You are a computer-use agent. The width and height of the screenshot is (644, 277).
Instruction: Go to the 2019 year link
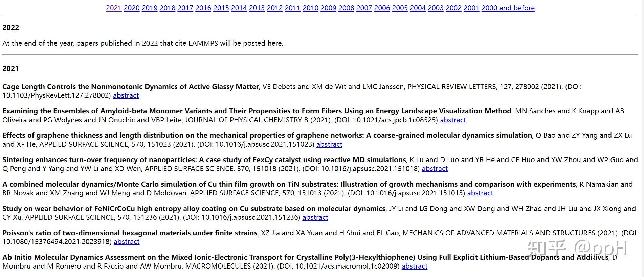pos(150,8)
